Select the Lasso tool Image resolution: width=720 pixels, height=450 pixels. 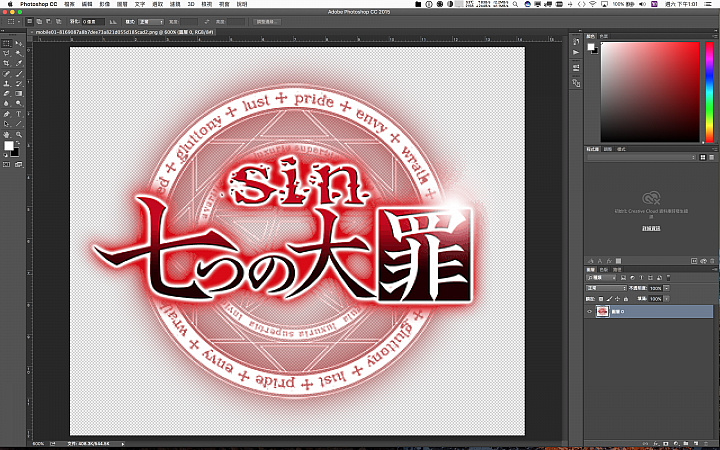point(6,53)
